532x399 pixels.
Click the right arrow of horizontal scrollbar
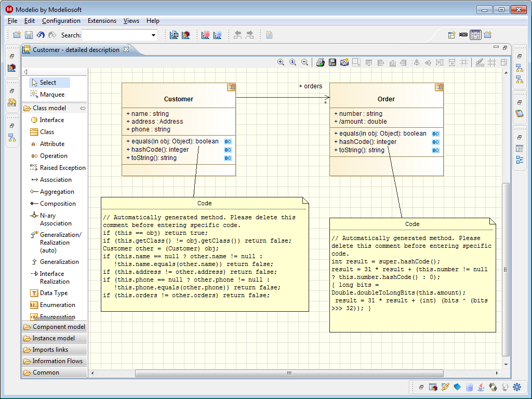[x=497, y=373]
